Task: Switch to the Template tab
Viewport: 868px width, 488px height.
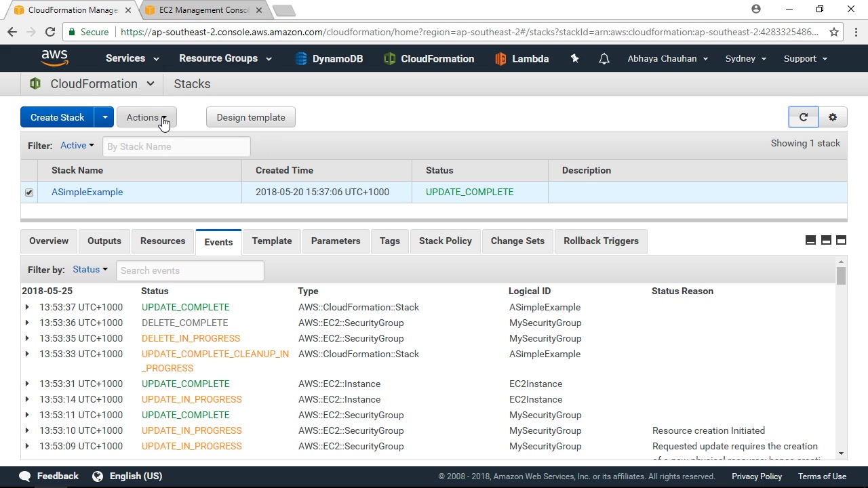Action: click(x=272, y=241)
